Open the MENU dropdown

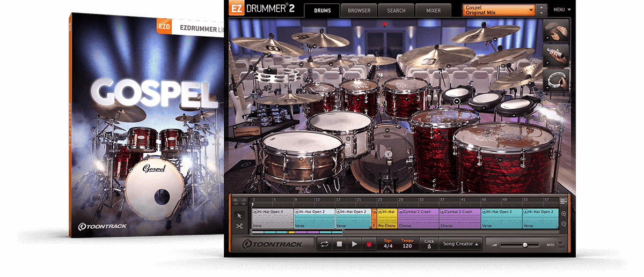pyautogui.click(x=562, y=10)
